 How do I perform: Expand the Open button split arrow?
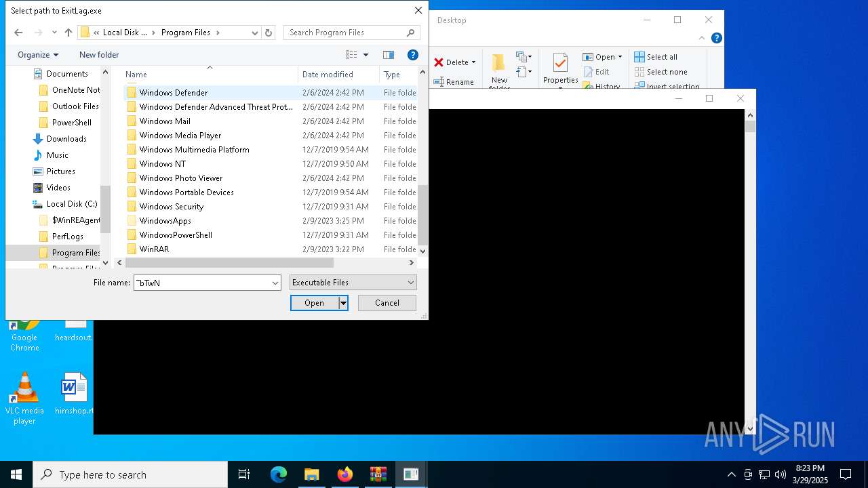(343, 303)
